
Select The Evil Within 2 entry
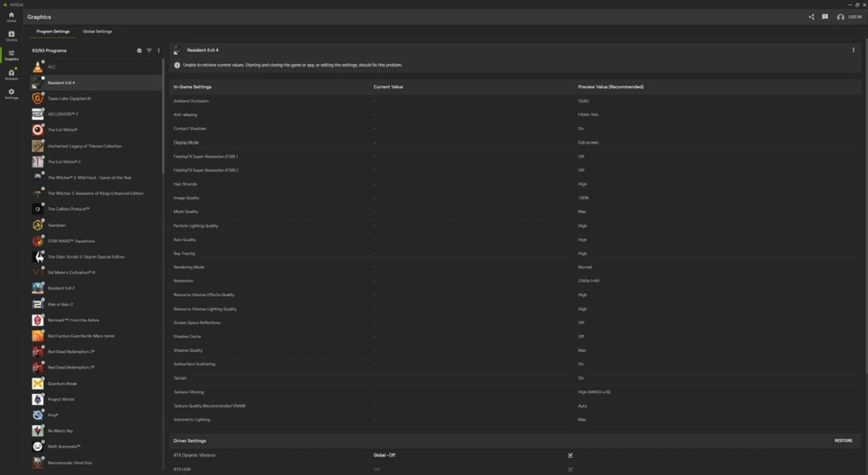point(96,162)
